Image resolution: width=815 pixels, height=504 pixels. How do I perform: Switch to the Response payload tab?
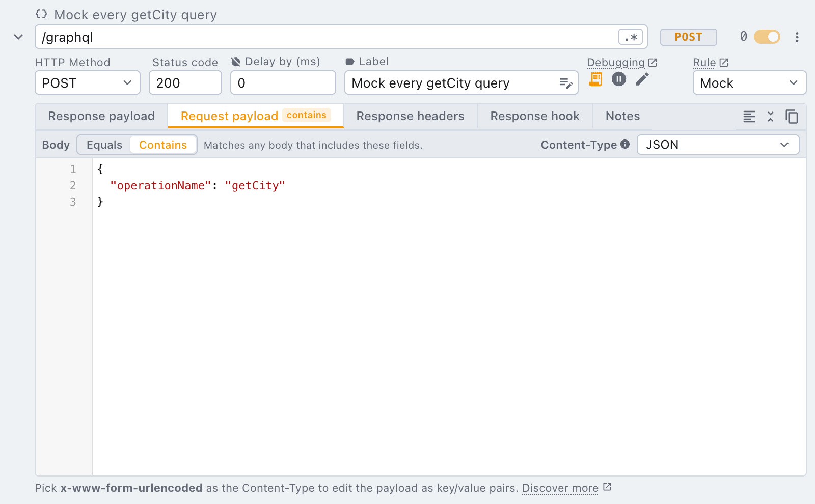click(x=101, y=116)
